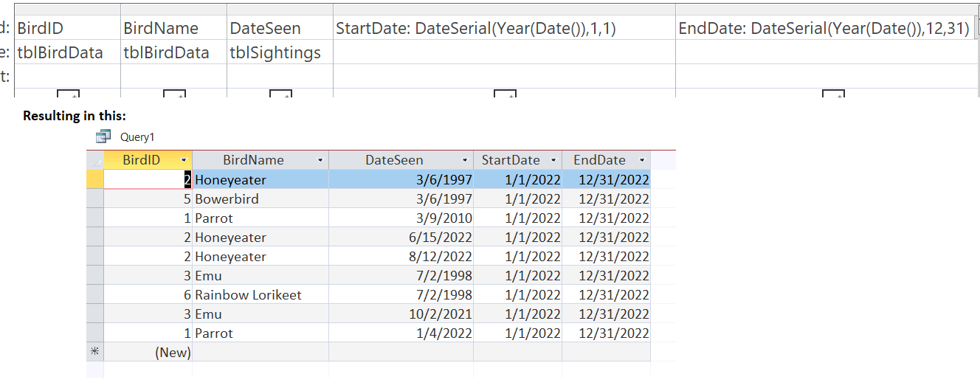Open the BirdID column filter dropdown arrow

point(184,160)
